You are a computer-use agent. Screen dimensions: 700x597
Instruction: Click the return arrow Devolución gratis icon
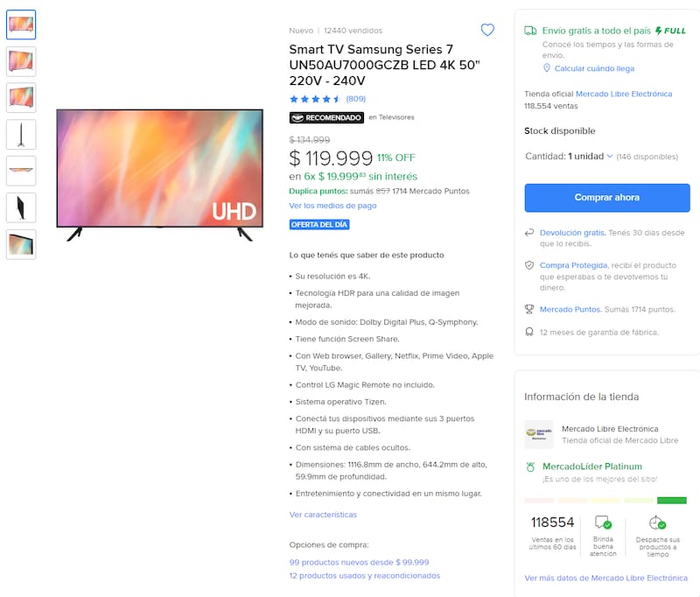click(x=528, y=234)
